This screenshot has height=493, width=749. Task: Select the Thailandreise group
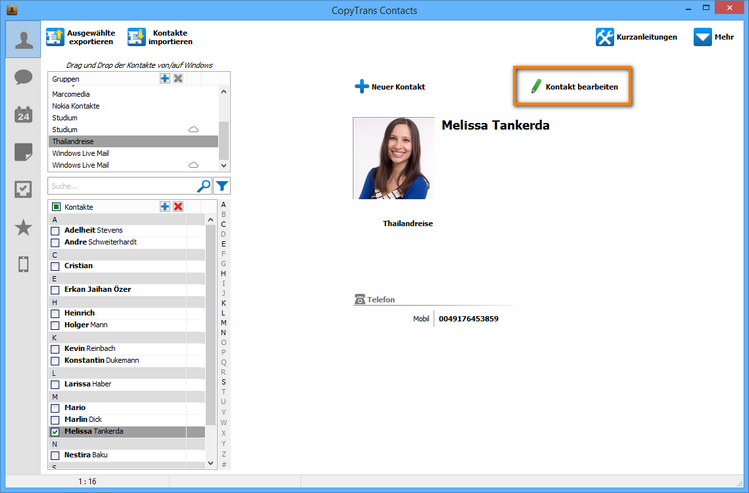[133, 141]
